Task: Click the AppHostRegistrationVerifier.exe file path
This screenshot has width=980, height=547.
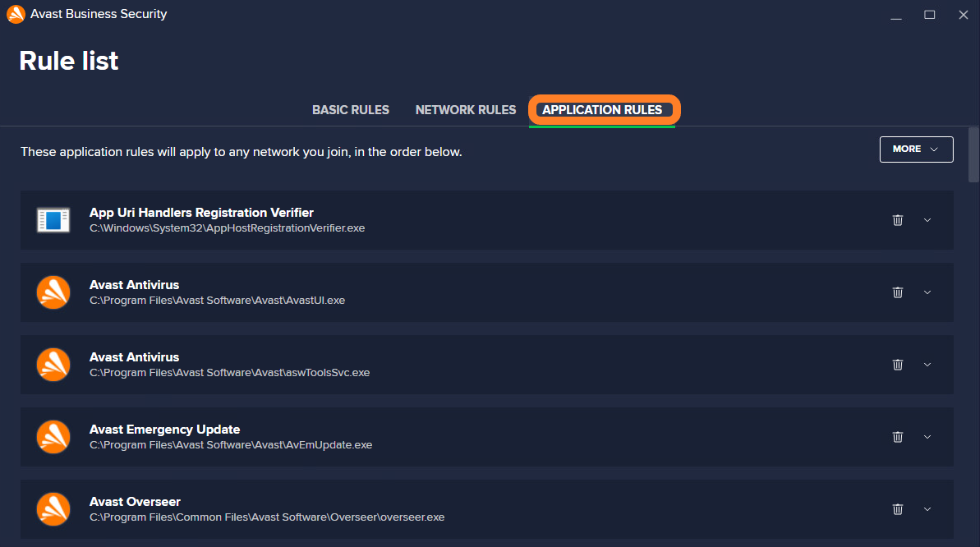Action: [x=227, y=228]
